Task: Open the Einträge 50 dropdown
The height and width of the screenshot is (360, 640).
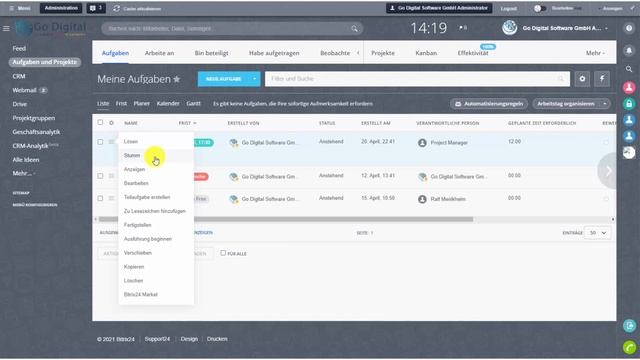Action: 598,233
